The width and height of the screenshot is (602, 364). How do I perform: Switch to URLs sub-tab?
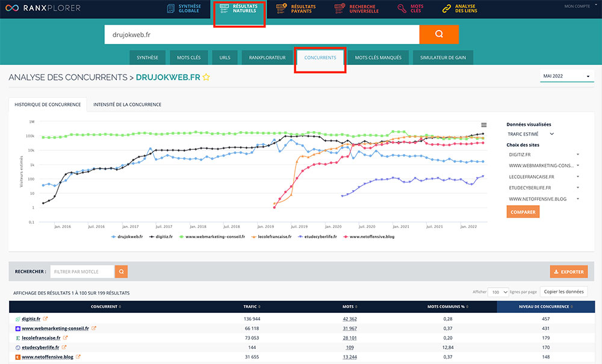(x=225, y=58)
